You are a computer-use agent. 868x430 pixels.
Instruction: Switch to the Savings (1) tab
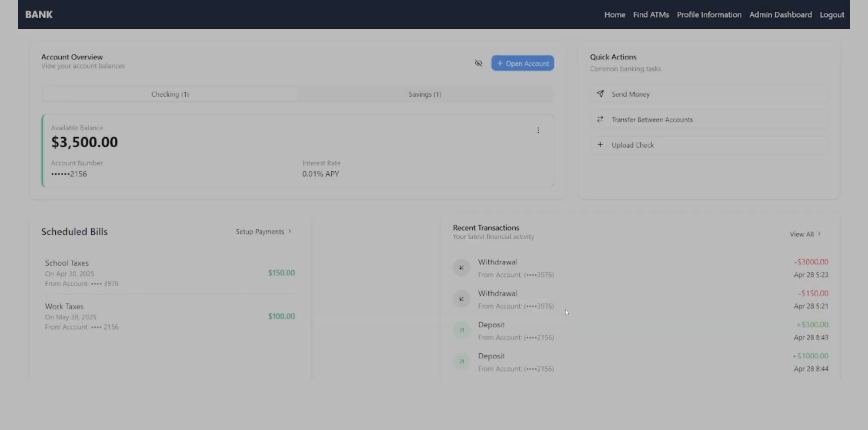[424, 94]
